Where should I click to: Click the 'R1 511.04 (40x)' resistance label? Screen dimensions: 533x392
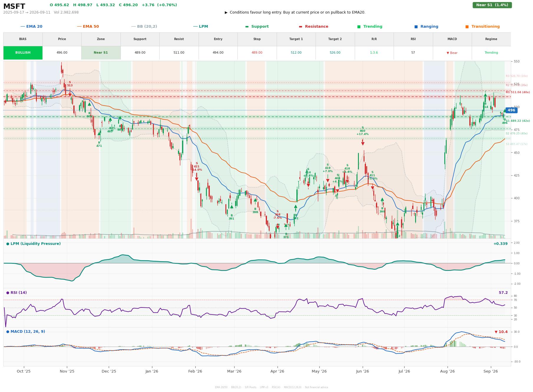tap(518, 92)
